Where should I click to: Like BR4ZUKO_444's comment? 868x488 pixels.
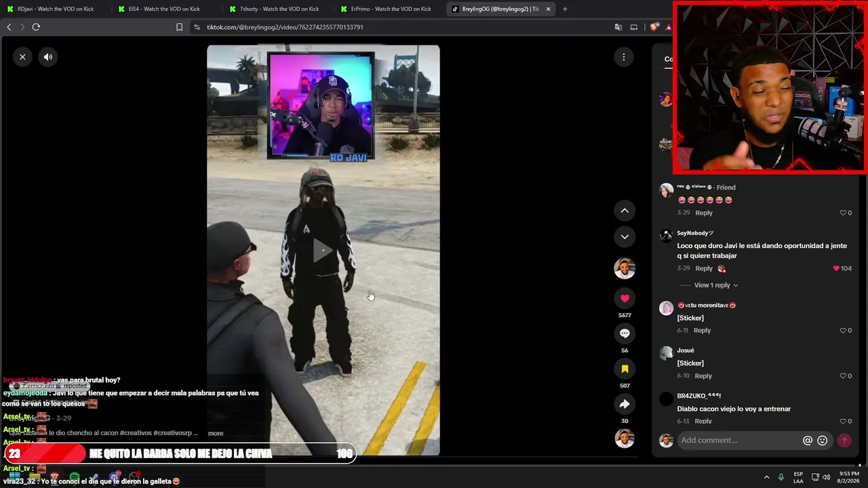click(x=846, y=422)
